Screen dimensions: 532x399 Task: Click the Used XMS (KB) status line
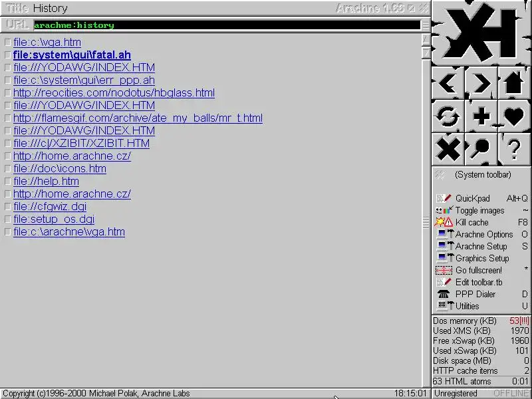(x=481, y=331)
